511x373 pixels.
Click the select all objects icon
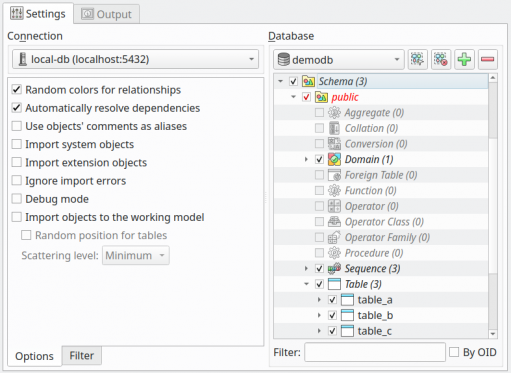[x=417, y=60]
